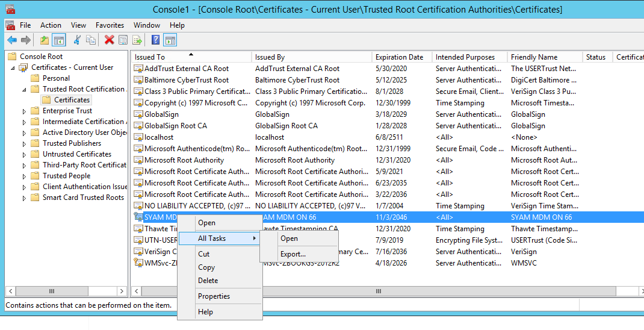Select Delete in the context menu
Screen dimensions: 644x330
[x=208, y=281]
